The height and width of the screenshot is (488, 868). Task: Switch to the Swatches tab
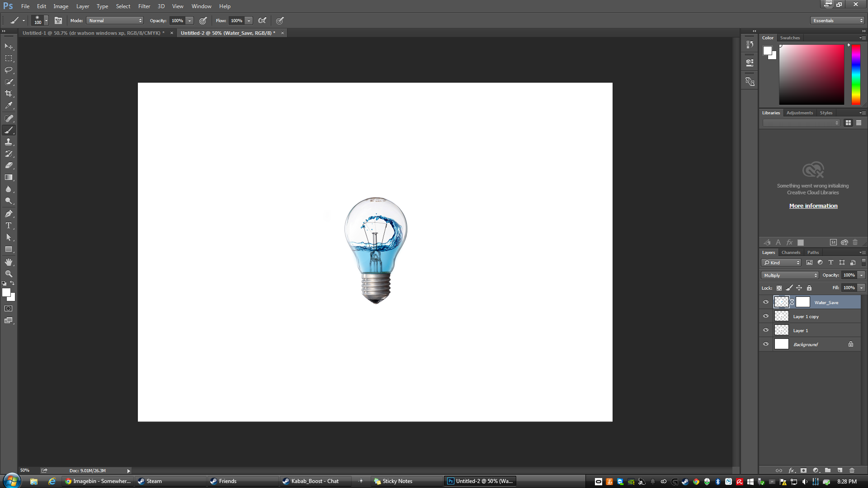790,38
